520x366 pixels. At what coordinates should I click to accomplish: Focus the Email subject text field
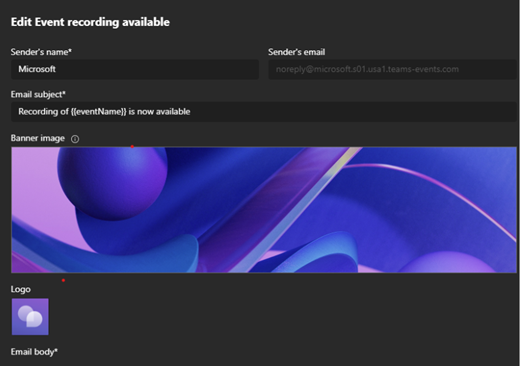264,112
